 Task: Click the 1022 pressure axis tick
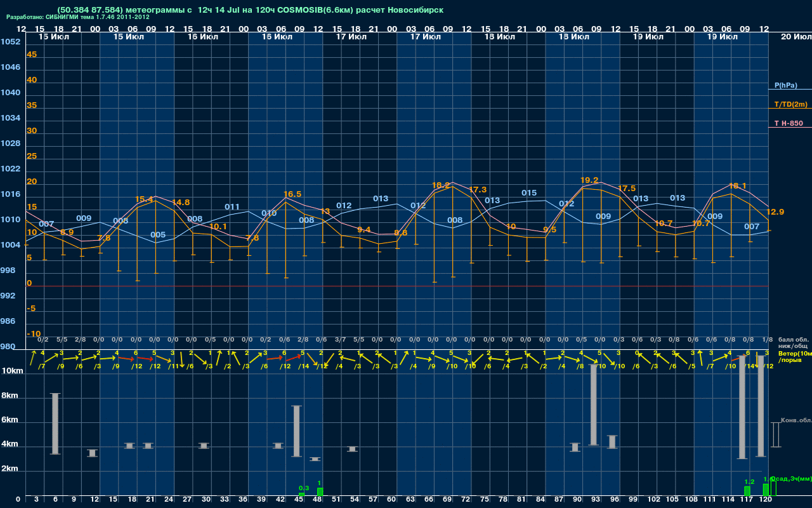[x=10, y=169]
